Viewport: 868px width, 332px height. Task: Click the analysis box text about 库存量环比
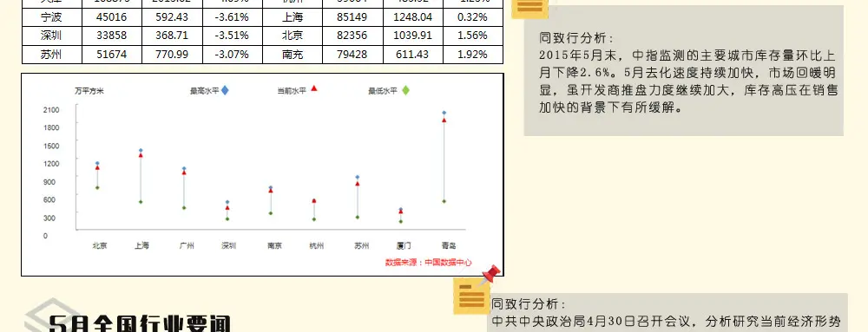click(x=688, y=73)
